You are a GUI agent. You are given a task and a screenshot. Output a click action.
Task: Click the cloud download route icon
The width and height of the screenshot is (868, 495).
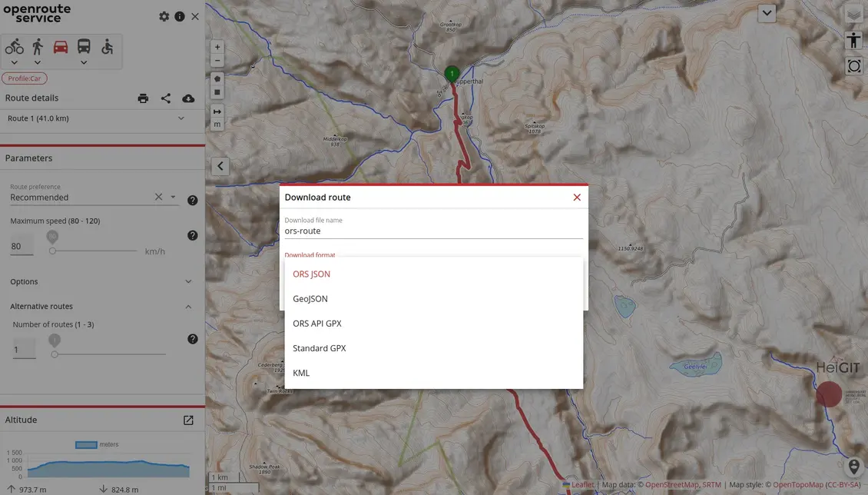point(188,98)
